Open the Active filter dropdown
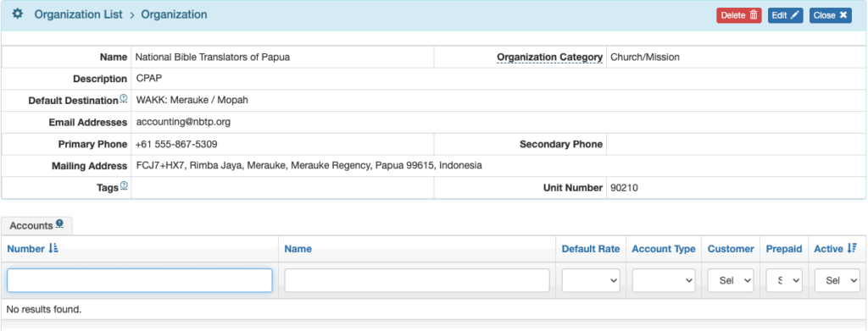The height and width of the screenshot is (331, 868). click(x=837, y=281)
